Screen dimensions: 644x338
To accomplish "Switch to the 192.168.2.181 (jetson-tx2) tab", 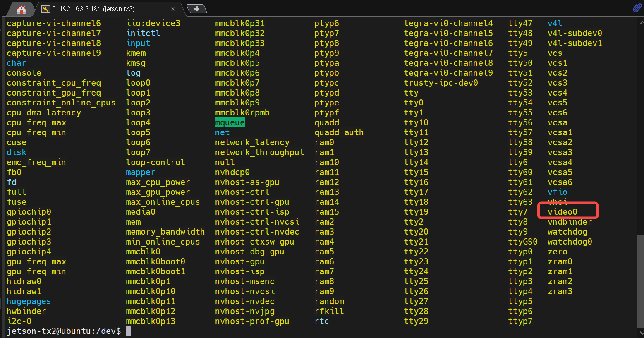I will point(93,9).
